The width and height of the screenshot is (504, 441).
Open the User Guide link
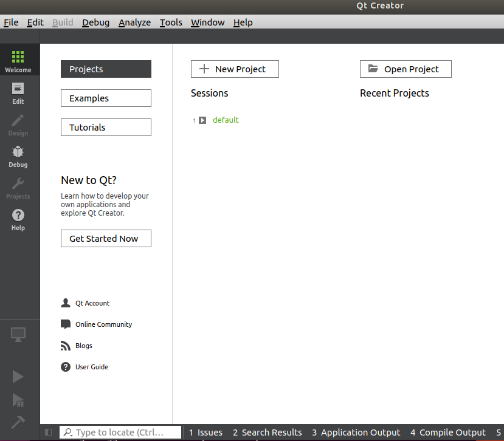[x=92, y=367]
